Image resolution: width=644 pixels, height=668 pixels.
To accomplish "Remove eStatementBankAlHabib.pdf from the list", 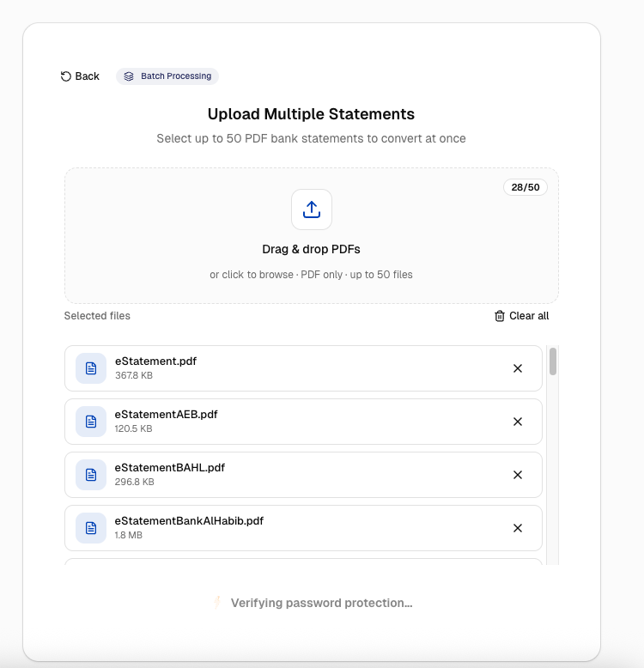I will [518, 528].
